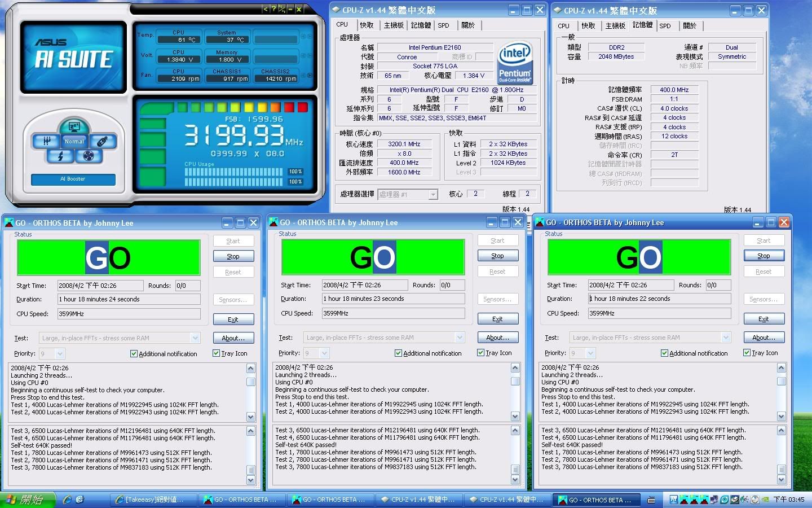The image size is (812, 508).
Task: Click the clock showing 下午 03:45
Action: click(789, 500)
